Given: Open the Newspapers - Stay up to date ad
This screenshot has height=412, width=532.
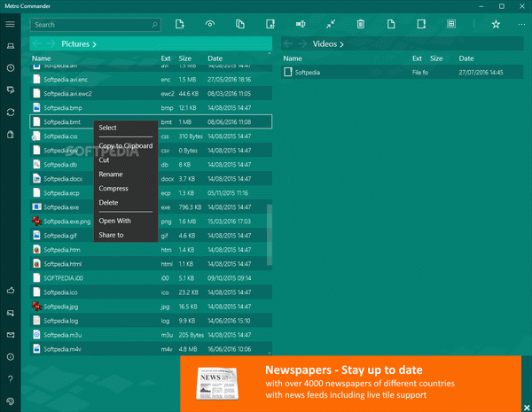Looking at the screenshot, I should (x=351, y=384).
